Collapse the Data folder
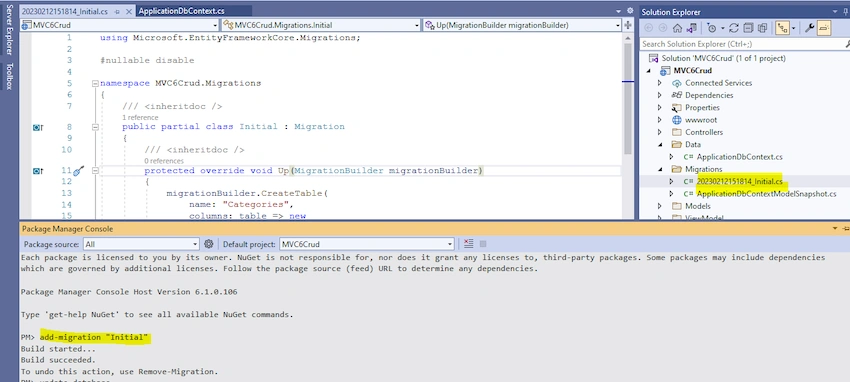The image size is (850, 382). point(660,145)
